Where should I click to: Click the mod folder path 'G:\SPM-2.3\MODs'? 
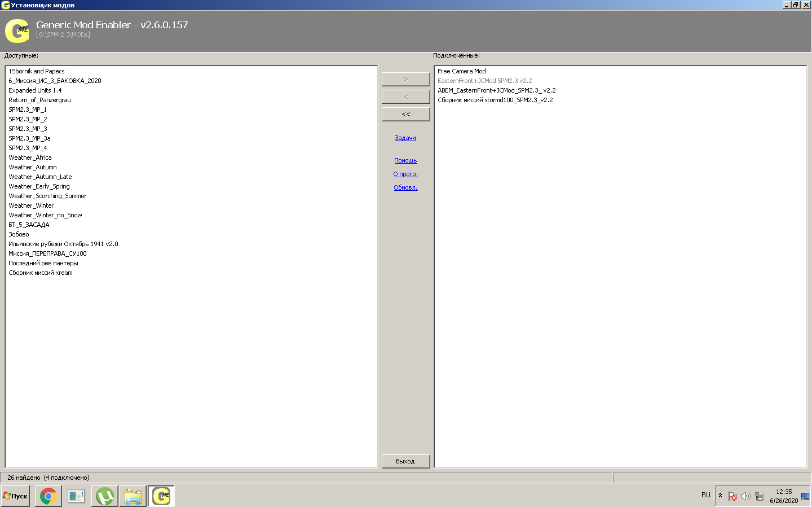[63, 34]
